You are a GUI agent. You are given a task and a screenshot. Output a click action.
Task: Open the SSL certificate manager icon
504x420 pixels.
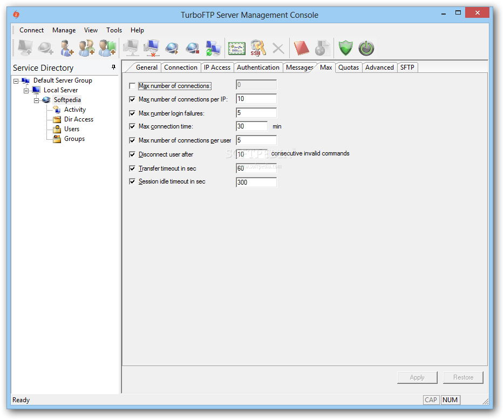[x=237, y=48]
